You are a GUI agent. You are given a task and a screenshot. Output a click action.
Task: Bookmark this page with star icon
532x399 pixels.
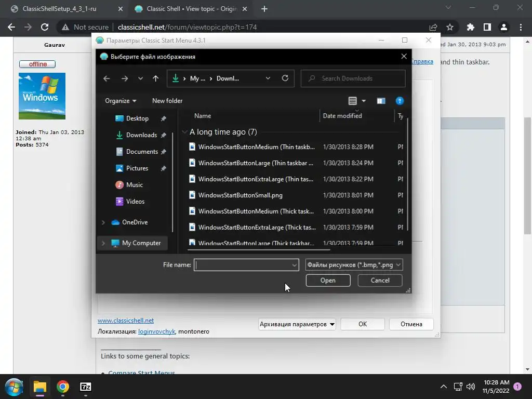coord(450,27)
